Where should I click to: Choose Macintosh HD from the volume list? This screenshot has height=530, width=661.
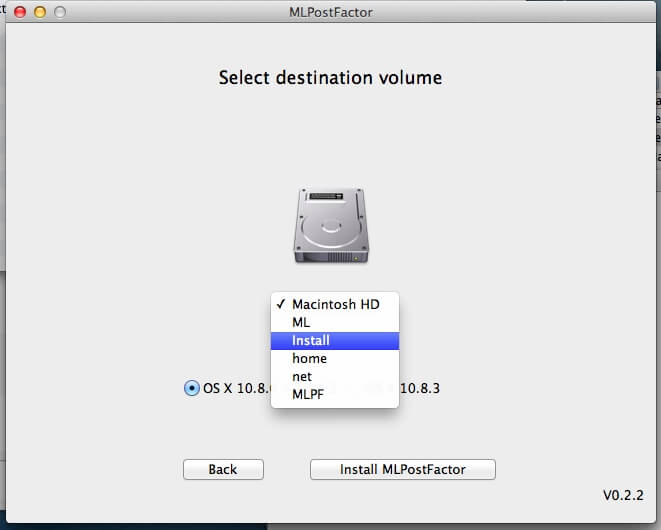335,304
